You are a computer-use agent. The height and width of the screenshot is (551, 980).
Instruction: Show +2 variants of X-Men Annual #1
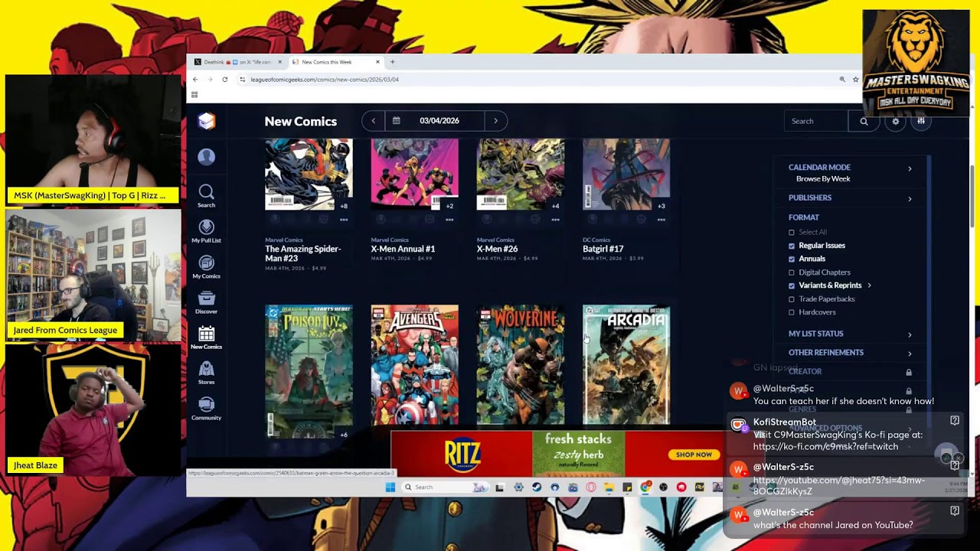pos(449,206)
